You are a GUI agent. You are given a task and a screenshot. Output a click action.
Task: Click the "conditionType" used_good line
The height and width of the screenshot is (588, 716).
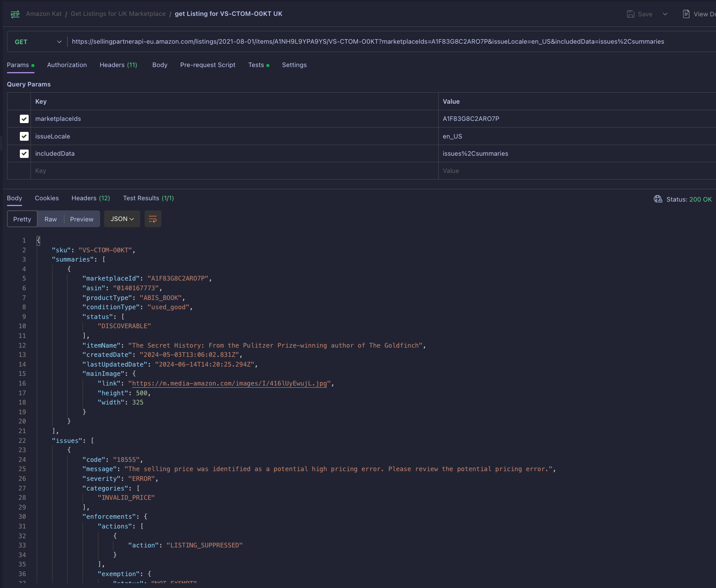137,307
